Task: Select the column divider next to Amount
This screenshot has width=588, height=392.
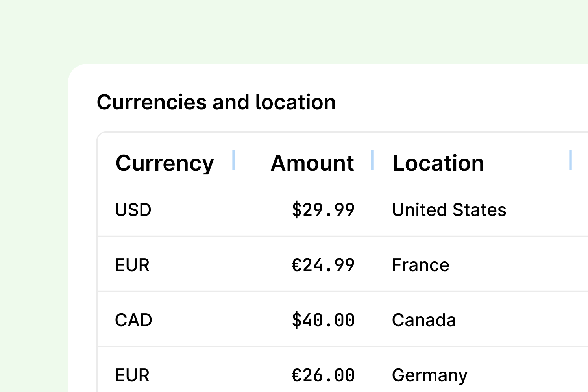Action: (372, 159)
